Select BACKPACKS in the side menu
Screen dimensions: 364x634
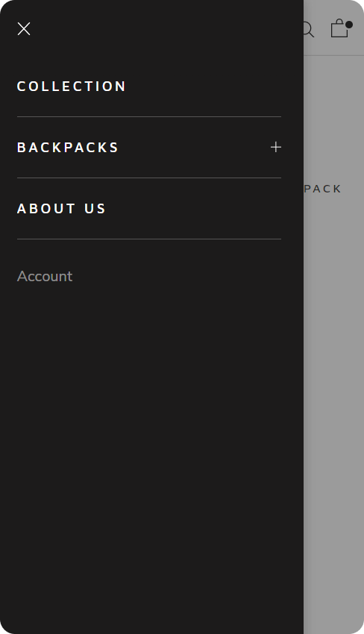click(x=149, y=148)
